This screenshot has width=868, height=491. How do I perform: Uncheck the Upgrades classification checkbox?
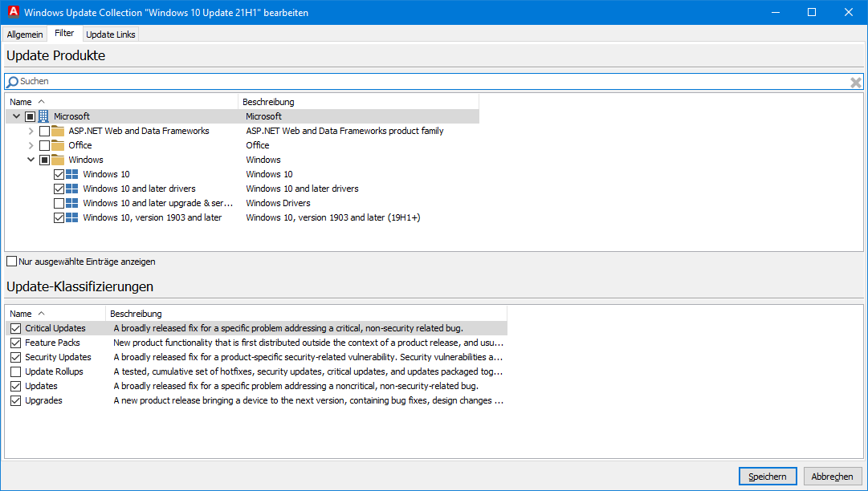point(15,400)
